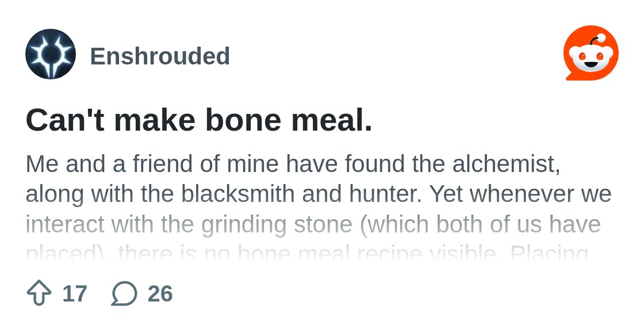Click the word 'Can't' in the post title
644x336 pixels.
64,120
